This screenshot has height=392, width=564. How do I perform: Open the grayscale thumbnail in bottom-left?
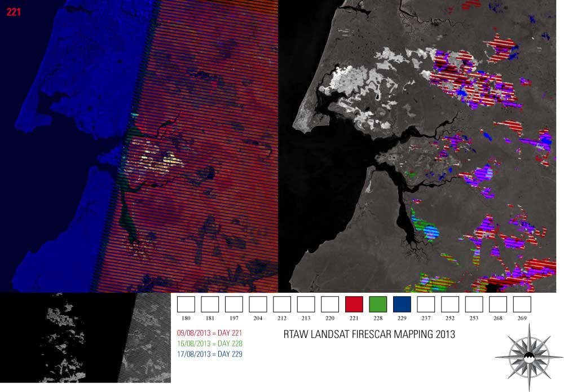(x=85, y=337)
